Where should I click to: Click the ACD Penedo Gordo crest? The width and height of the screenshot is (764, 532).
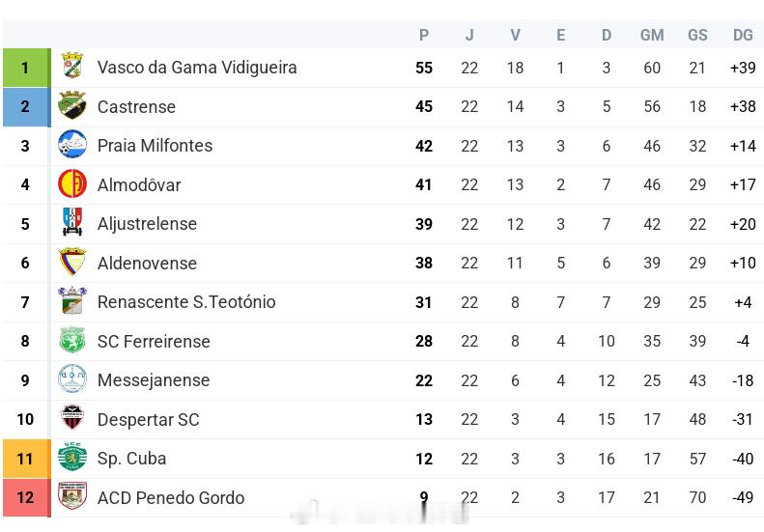pyautogui.click(x=72, y=496)
